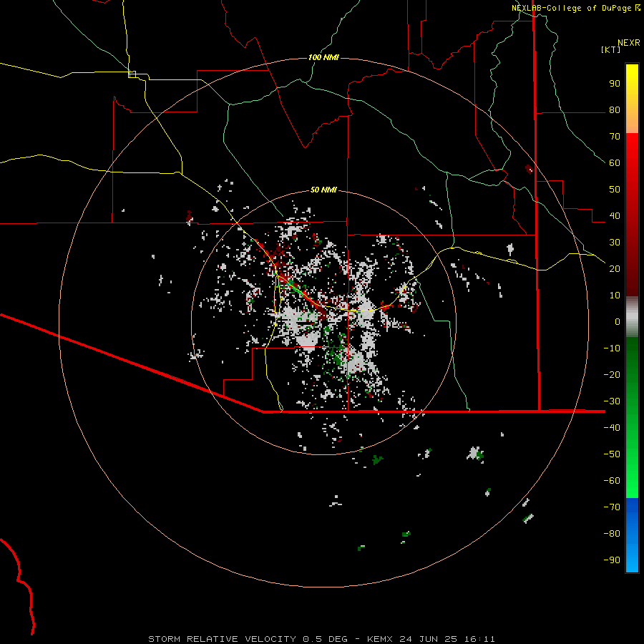Viewport: 644px width, 644px height.
Task: Click the blue bottom segment of color bar
Action: pos(632,535)
